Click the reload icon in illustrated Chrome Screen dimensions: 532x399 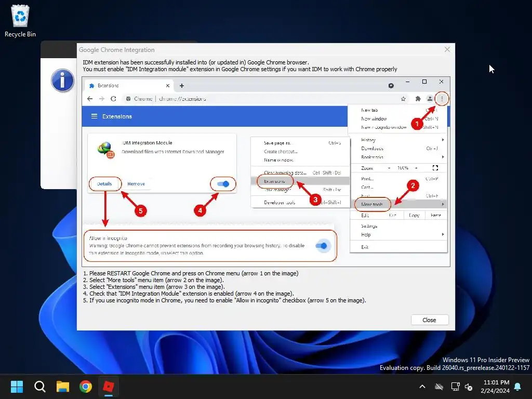pyautogui.click(x=113, y=99)
